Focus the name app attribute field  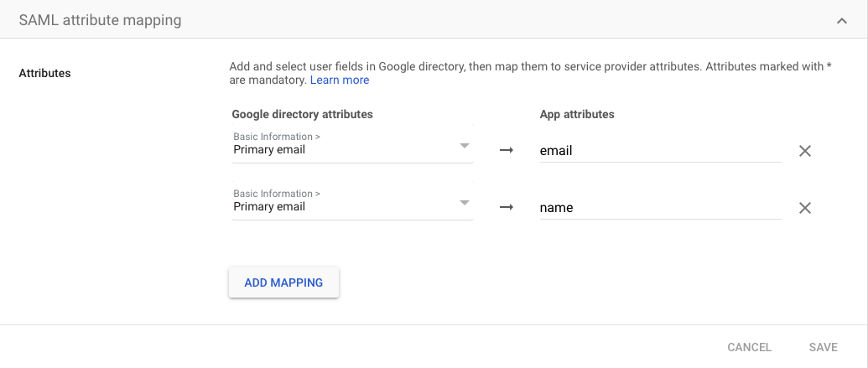coord(659,208)
